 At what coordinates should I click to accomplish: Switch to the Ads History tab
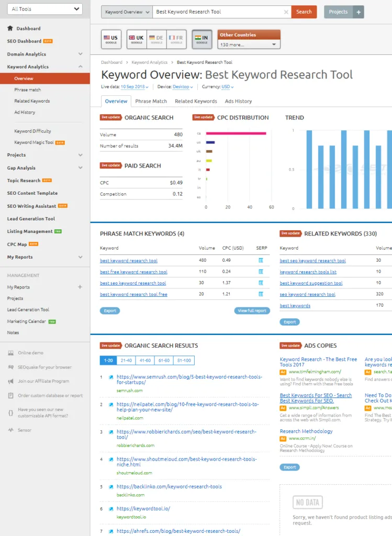point(238,101)
